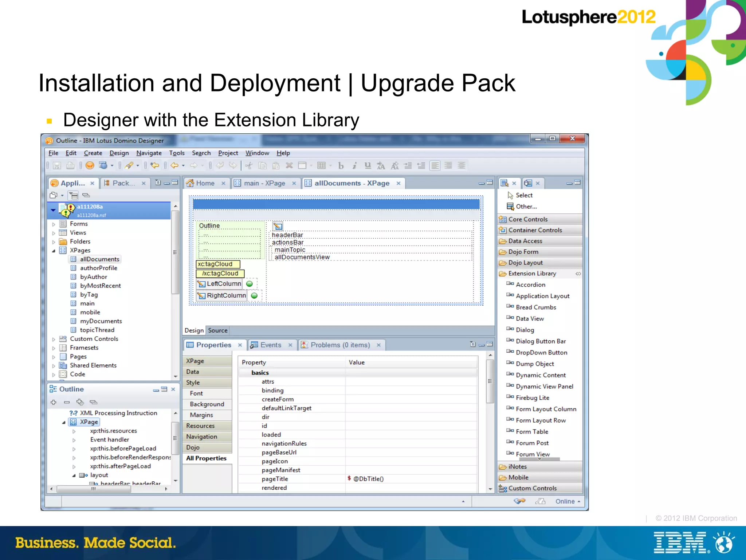
Task: Click the Paste clipboard icon
Action: click(x=276, y=166)
